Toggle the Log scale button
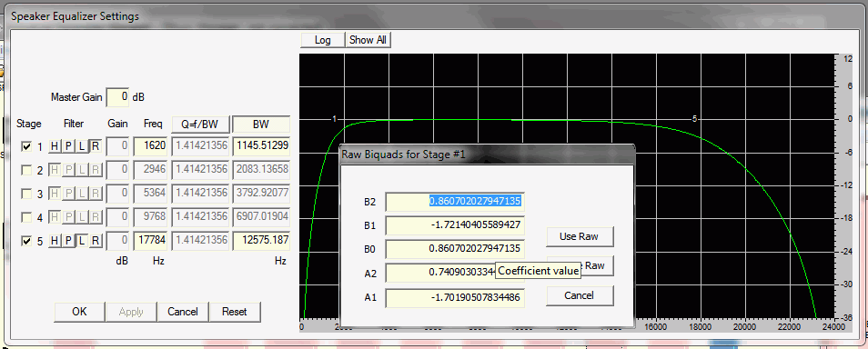The image size is (868, 349). tap(323, 40)
